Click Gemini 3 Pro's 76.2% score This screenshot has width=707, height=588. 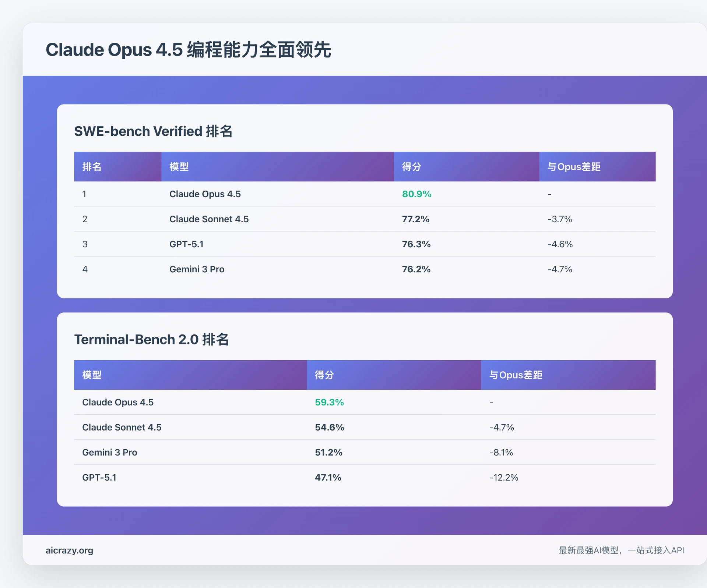coord(416,269)
